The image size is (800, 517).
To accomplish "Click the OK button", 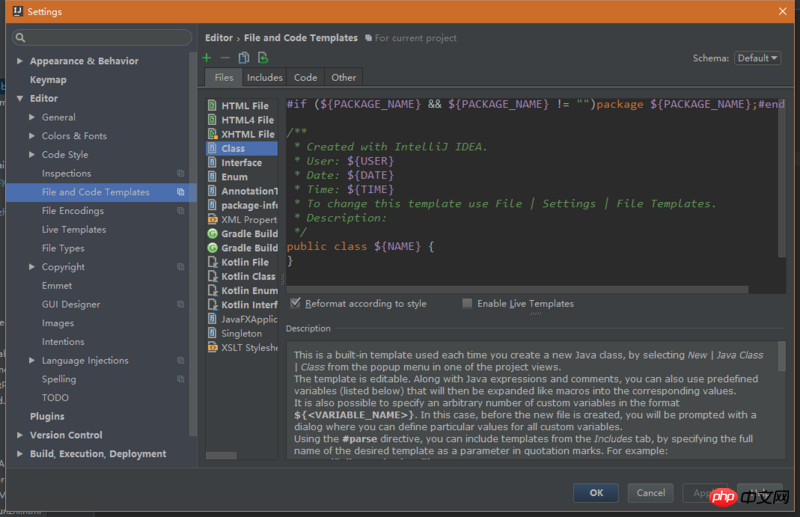I will [x=596, y=492].
